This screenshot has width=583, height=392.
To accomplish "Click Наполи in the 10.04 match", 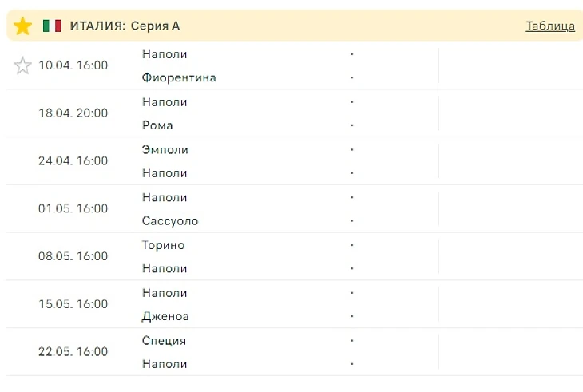I will pyautogui.click(x=165, y=54).
